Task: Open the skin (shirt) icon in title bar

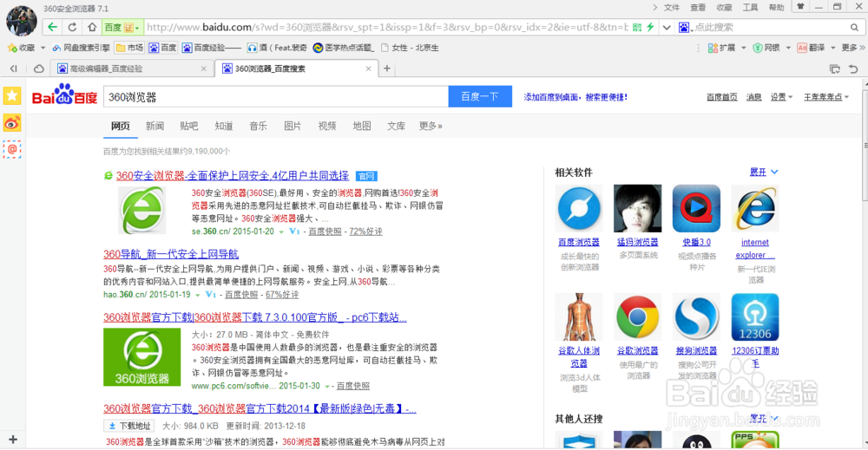Action: [x=800, y=7]
